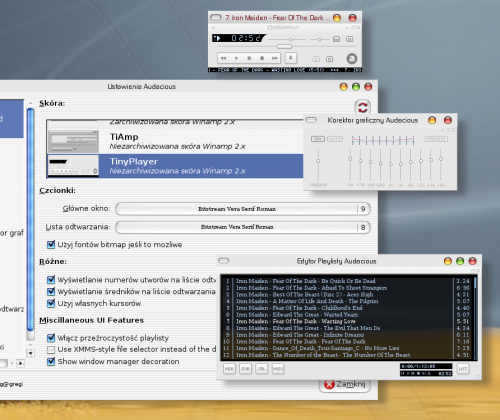Image resolution: width=500 pixels, height=420 pixels.
Task: Click play button in main player
Action: click(x=236, y=58)
